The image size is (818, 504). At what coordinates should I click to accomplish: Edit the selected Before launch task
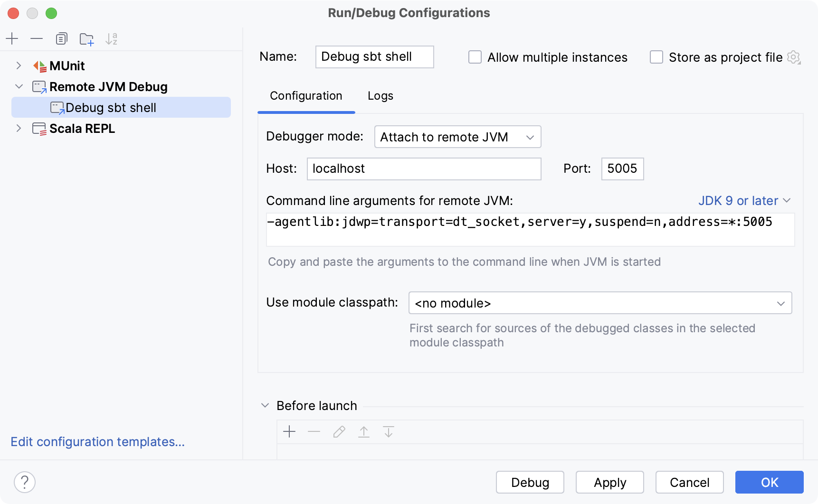point(339,432)
